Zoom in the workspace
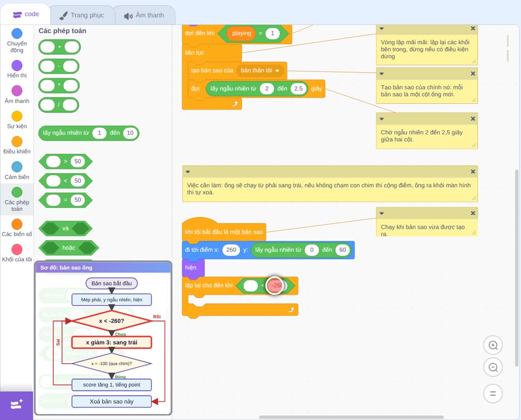Screen dimensions: 521x420 point(493,345)
